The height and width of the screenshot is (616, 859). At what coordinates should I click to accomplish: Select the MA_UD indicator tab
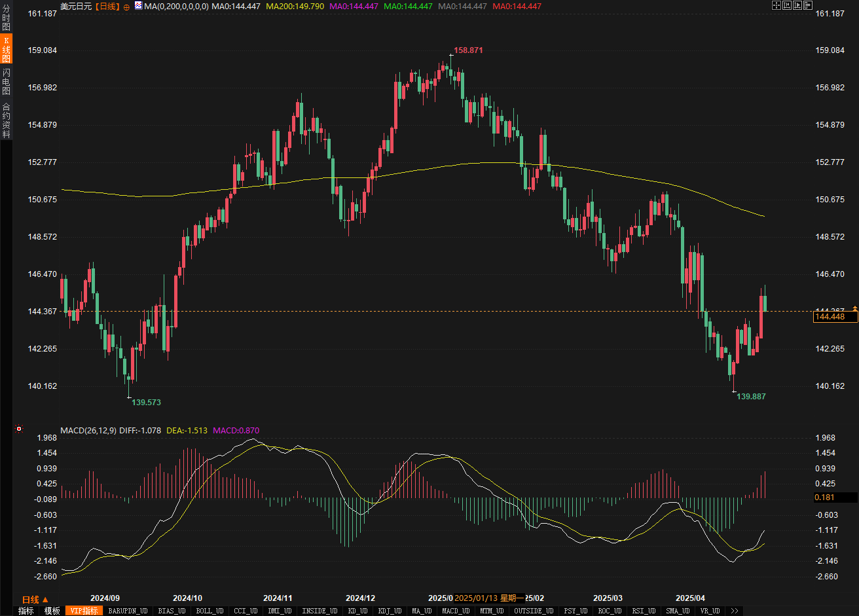point(422,611)
